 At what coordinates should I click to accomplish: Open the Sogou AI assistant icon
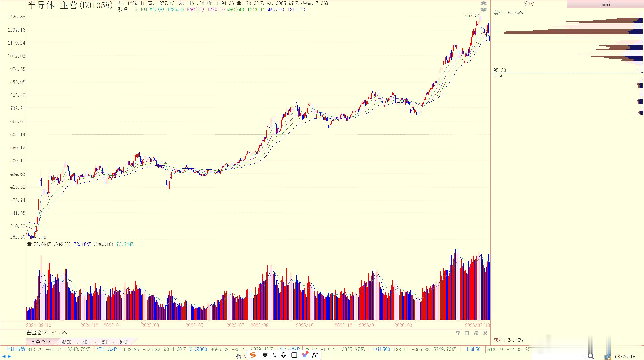315,355
